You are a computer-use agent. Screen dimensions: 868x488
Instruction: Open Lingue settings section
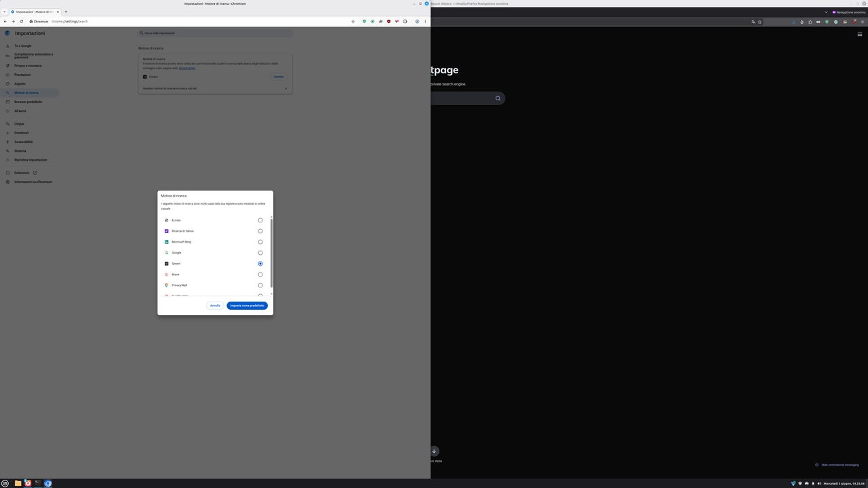[x=19, y=124]
